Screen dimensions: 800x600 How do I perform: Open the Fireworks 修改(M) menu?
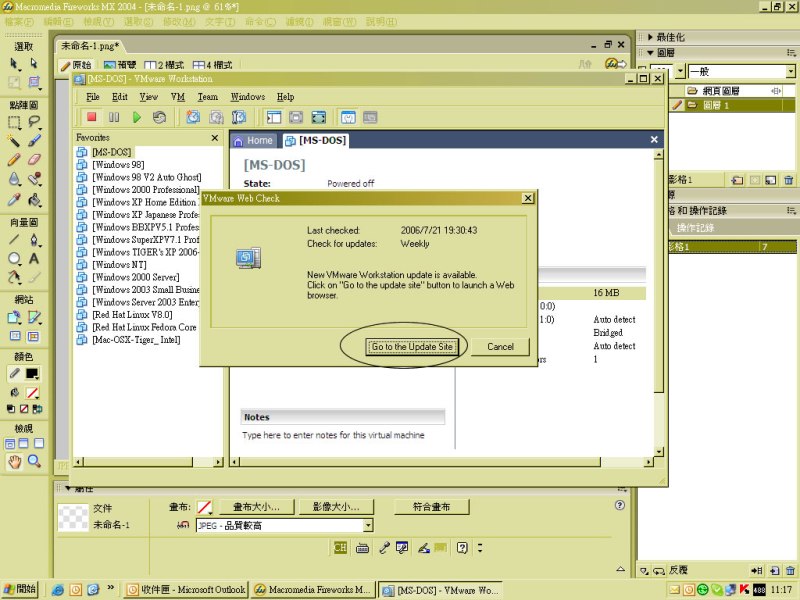click(x=179, y=22)
